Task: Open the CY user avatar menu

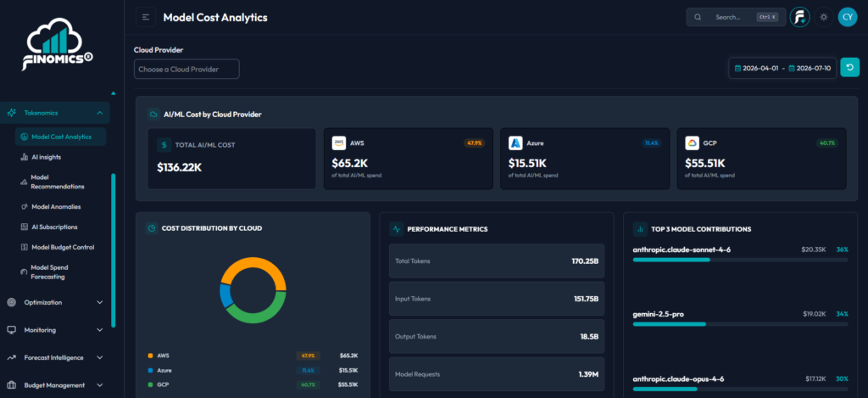Action: pyautogui.click(x=847, y=17)
